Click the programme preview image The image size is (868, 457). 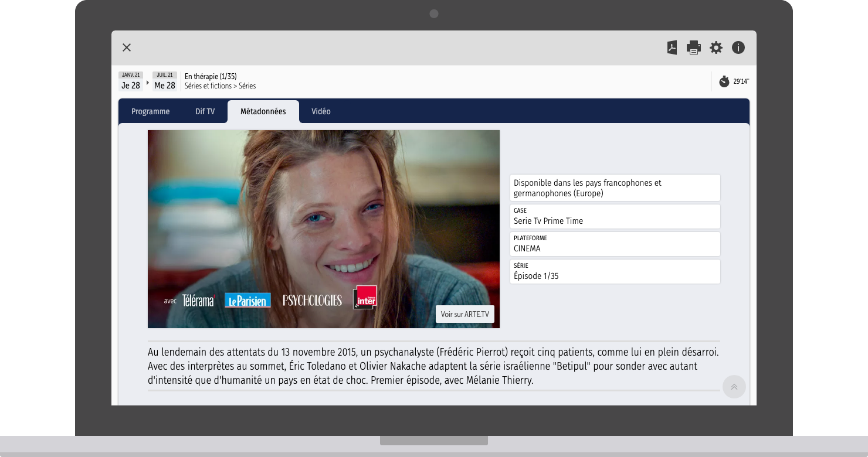[324, 229]
